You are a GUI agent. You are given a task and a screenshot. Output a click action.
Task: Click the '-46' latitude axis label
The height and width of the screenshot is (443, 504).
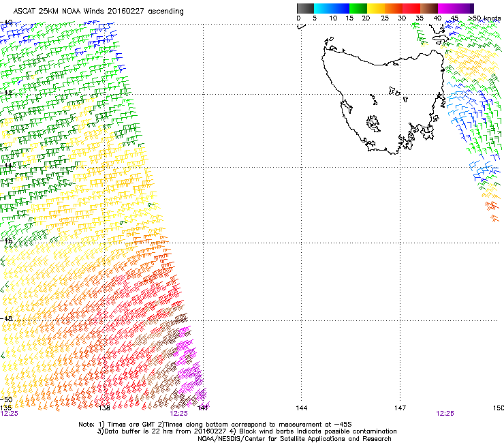[x=6, y=241]
